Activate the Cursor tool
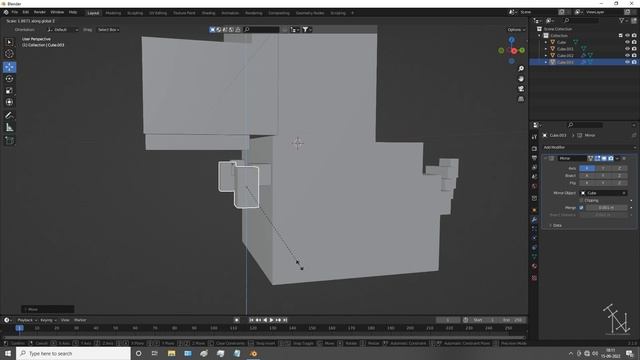Image resolution: width=640 pixels, height=360 pixels. point(9,54)
